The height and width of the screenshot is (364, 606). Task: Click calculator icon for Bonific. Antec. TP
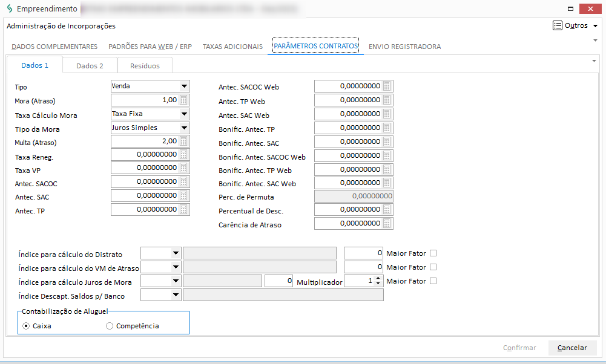pyautogui.click(x=387, y=128)
